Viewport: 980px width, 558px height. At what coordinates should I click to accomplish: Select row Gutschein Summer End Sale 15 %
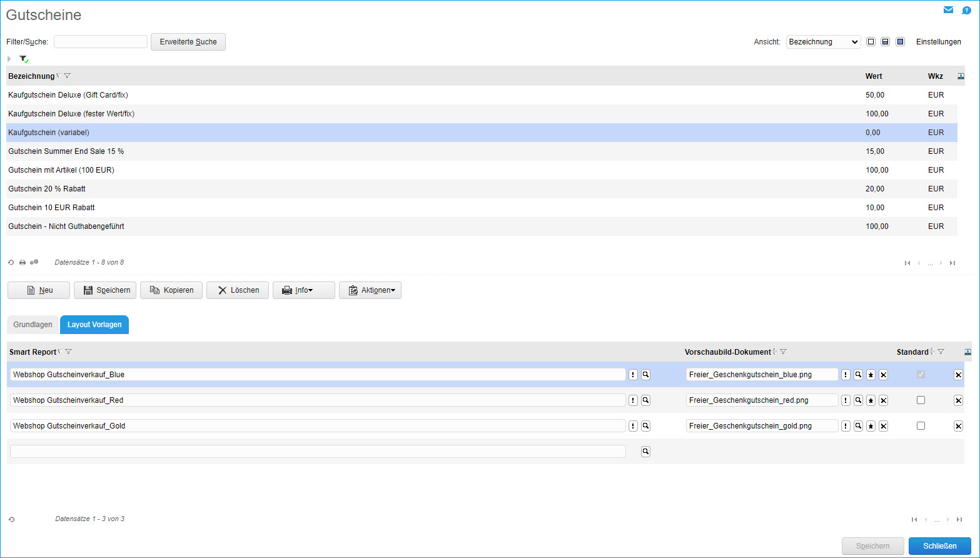pos(482,151)
